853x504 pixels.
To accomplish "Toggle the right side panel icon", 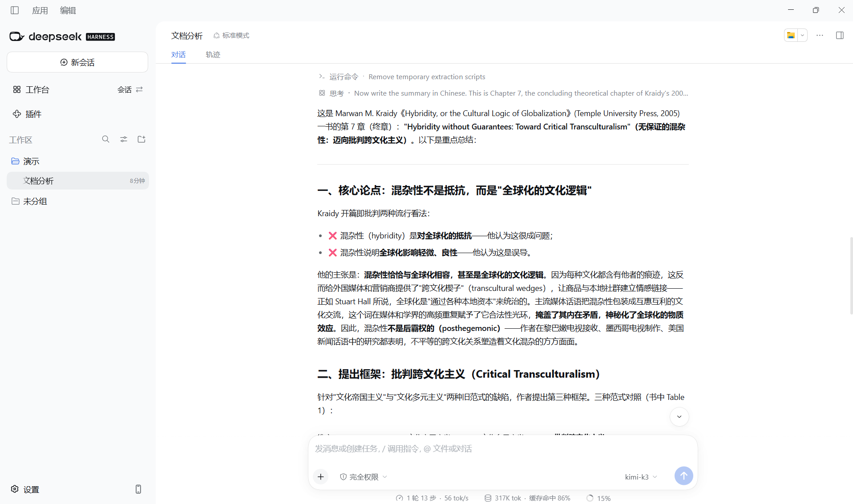I will [840, 35].
